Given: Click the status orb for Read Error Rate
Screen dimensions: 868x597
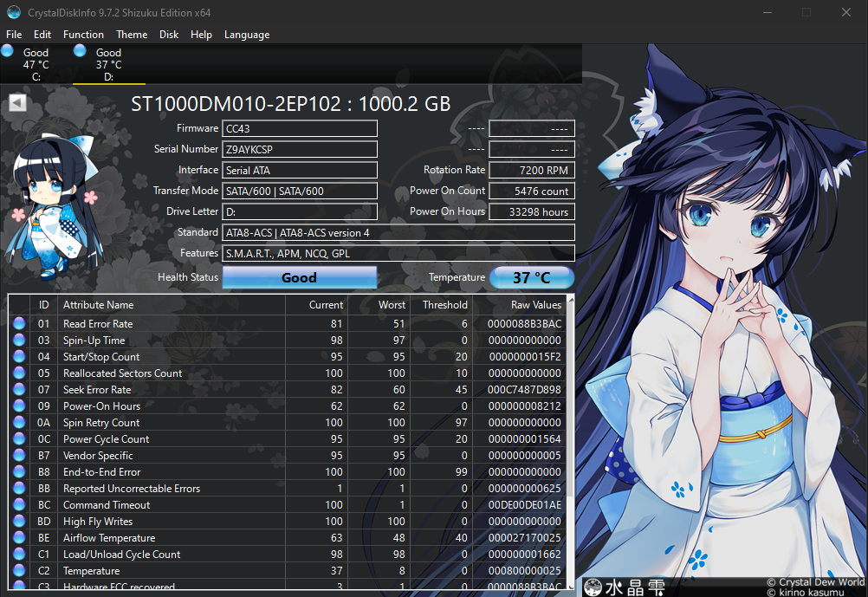Looking at the screenshot, I should pyautogui.click(x=19, y=324).
